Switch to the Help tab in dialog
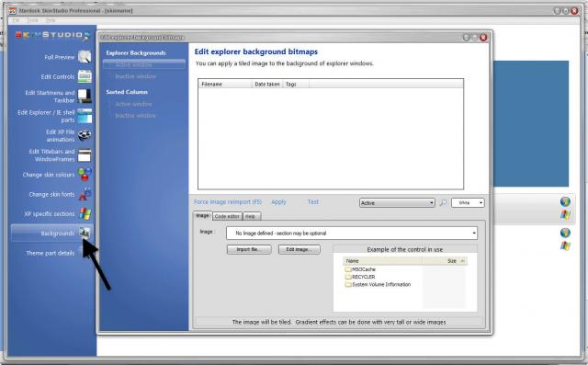Image resolution: width=588 pixels, height=365 pixels. [x=251, y=216]
